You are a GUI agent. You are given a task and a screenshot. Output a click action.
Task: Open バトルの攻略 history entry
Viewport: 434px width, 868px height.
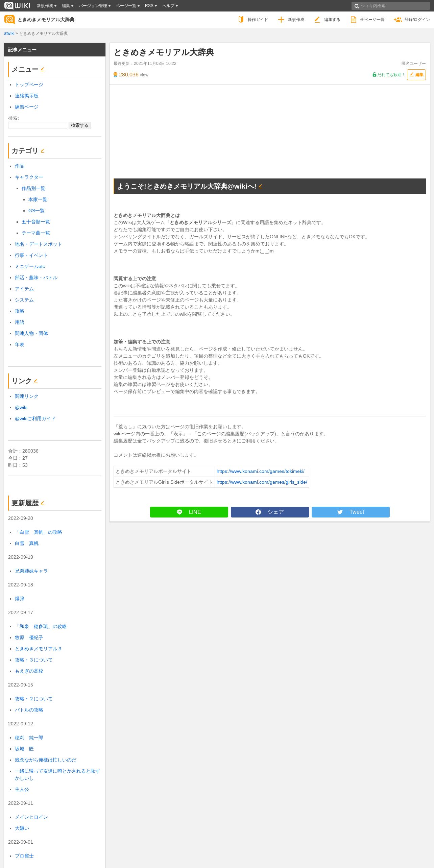point(29,710)
